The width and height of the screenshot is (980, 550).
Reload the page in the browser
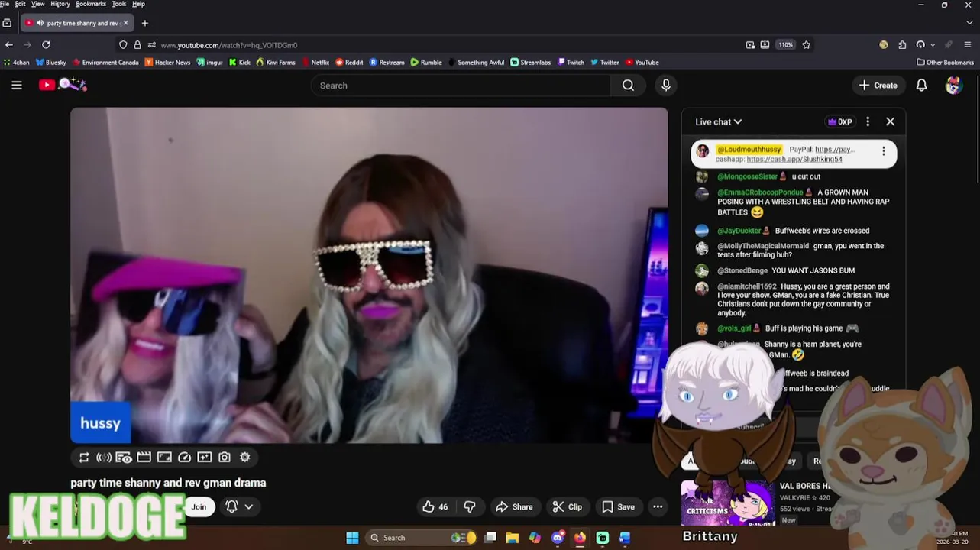point(46,45)
